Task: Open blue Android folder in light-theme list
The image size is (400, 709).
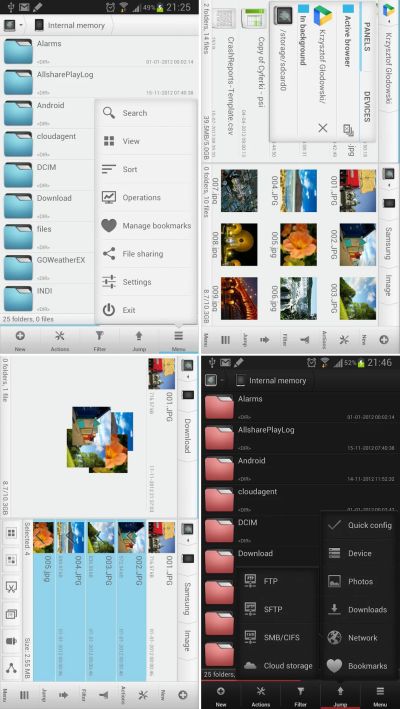Action: click(47, 113)
